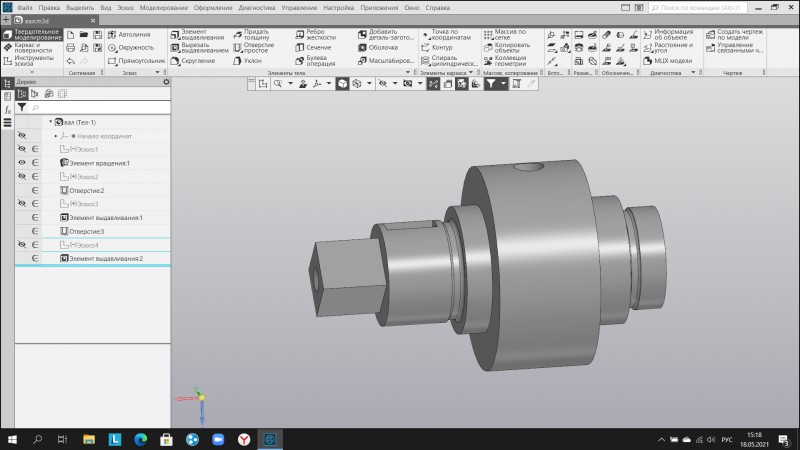Switch to Каркас и поверхности toolset
Viewport: 800px width, 450px height.
click(x=32, y=47)
